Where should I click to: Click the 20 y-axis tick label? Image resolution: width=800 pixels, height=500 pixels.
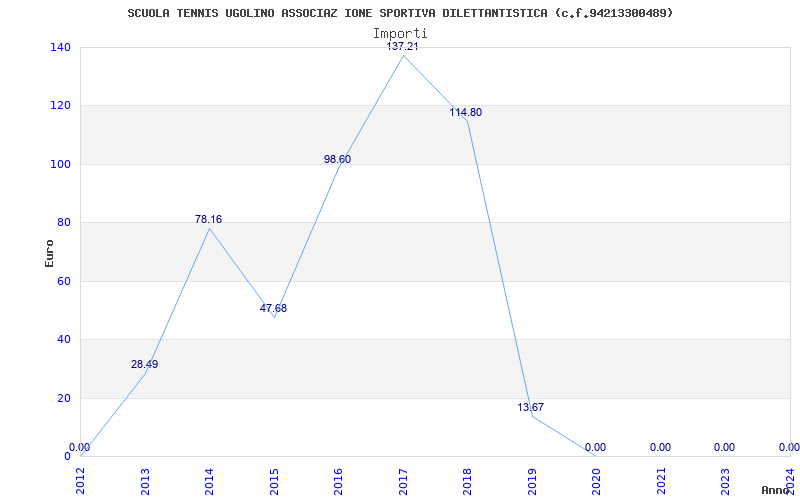tap(62, 398)
